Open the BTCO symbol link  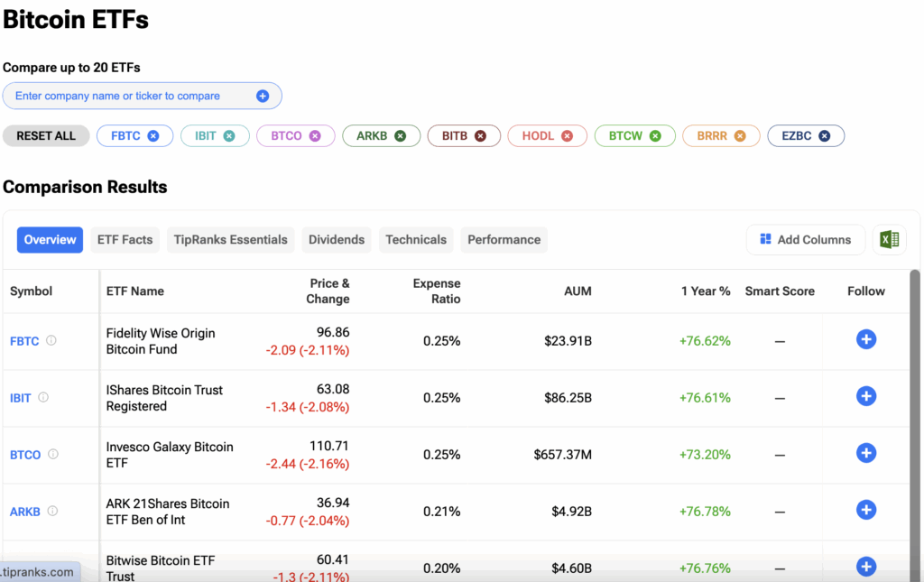[x=25, y=455]
